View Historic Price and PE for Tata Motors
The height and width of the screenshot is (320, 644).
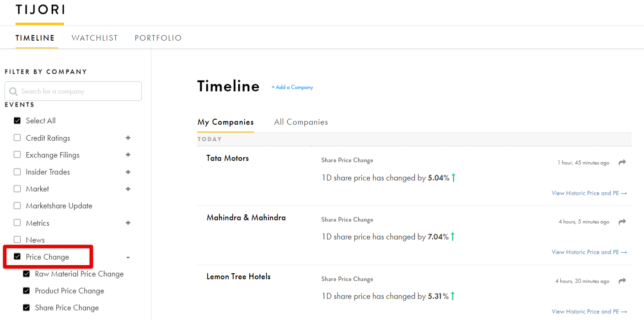click(589, 193)
